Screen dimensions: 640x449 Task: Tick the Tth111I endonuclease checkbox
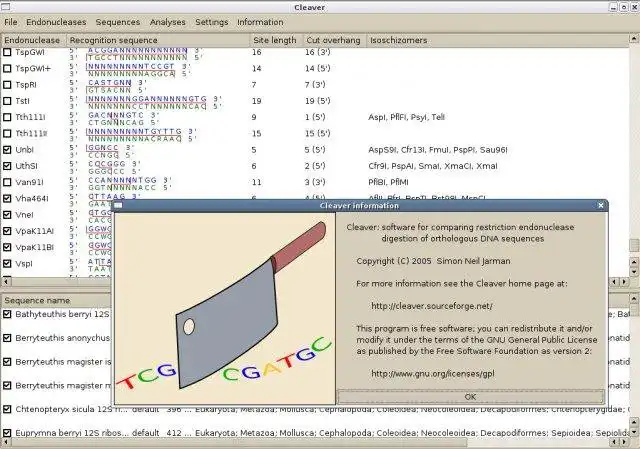click(x=7, y=117)
